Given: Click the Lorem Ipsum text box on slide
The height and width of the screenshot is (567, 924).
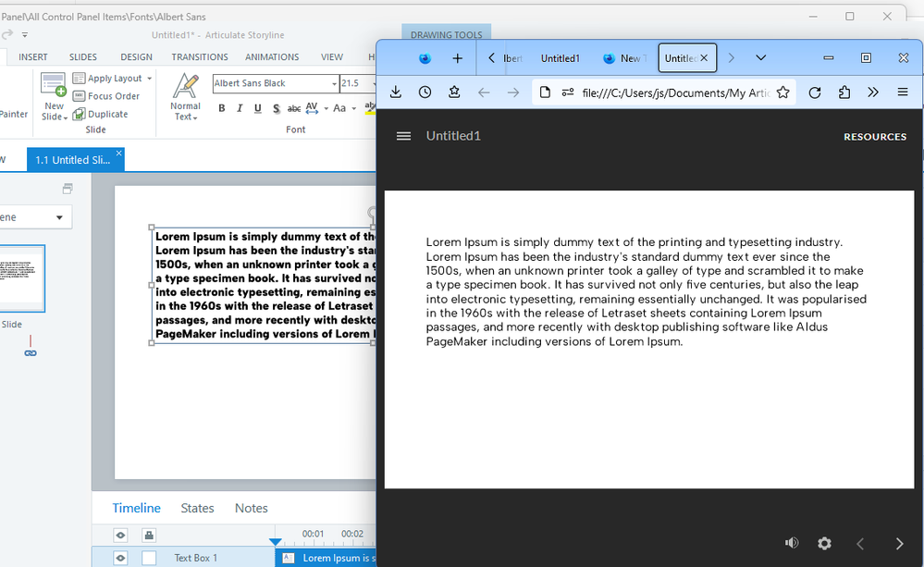Looking at the screenshot, I should pyautogui.click(x=263, y=285).
